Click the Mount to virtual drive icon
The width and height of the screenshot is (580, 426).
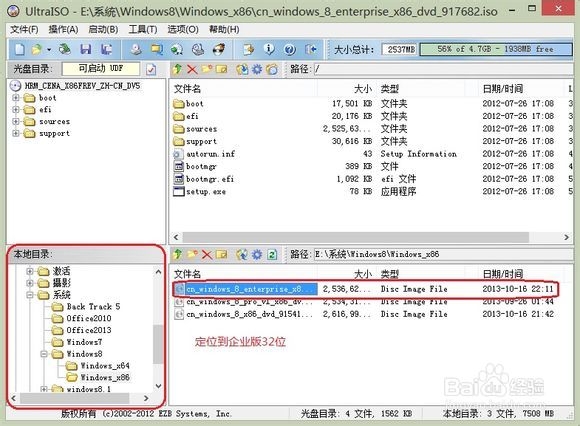point(198,49)
